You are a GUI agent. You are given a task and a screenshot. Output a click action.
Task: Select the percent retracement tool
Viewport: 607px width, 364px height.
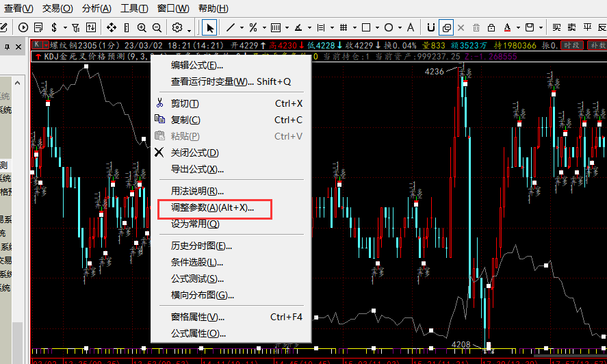pos(253,27)
